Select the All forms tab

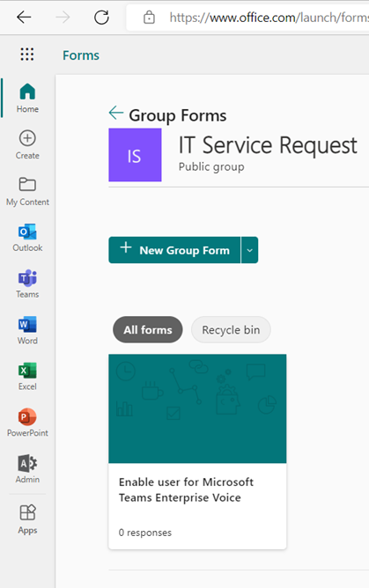pos(148,329)
